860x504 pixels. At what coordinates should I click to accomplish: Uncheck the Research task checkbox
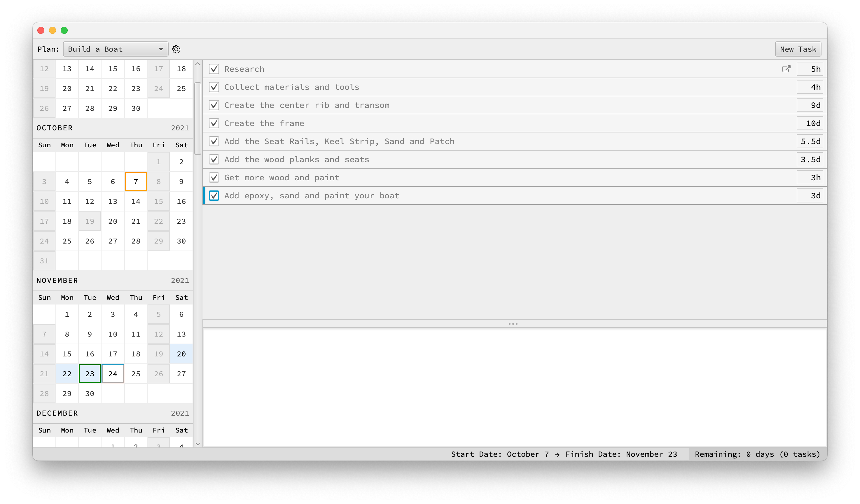[214, 69]
